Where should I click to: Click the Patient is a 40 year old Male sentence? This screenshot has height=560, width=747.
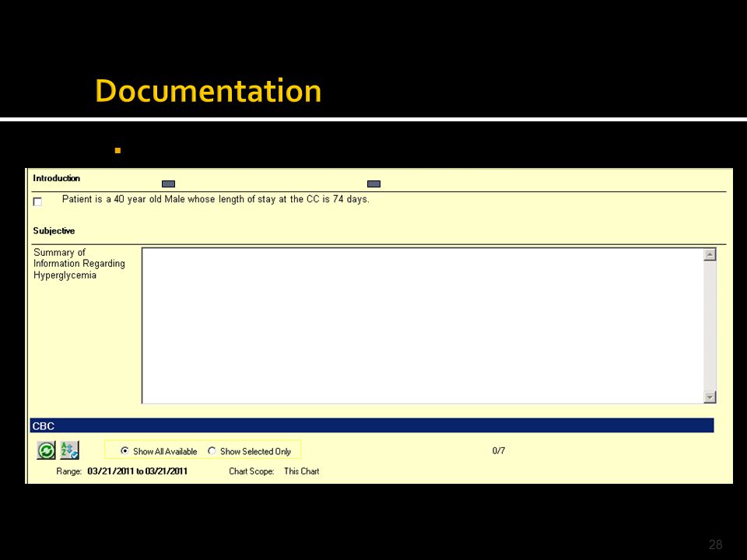(216, 199)
